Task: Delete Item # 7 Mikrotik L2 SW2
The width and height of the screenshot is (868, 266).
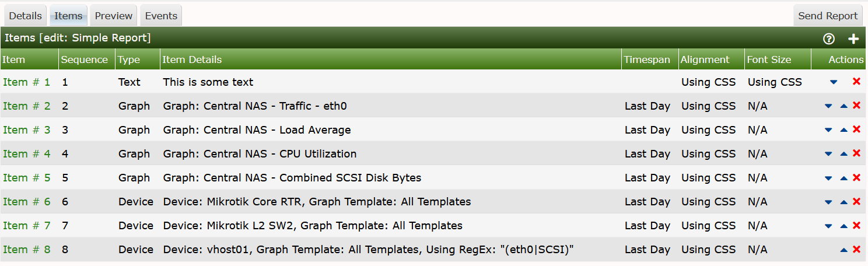Action: tap(856, 225)
